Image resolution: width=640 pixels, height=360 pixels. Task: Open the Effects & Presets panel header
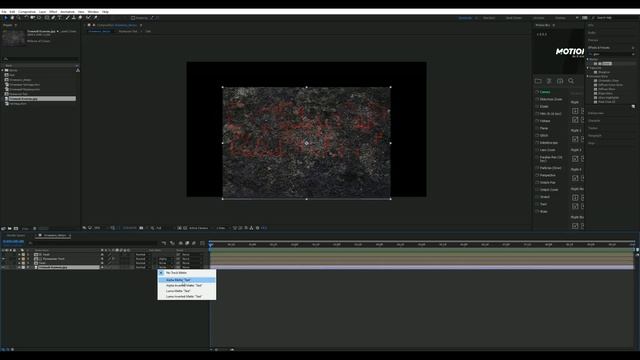(599, 48)
